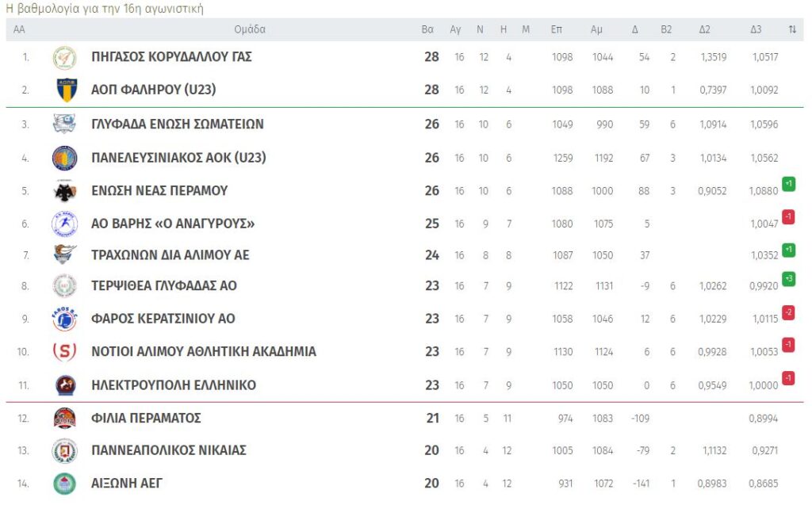The height and width of the screenshot is (505, 812).
Task: Click the ΕΝΩΣΗ ΝΕΑΣ ΠΕΡΑΜΟΥ eagle logo
Action: [x=64, y=191]
